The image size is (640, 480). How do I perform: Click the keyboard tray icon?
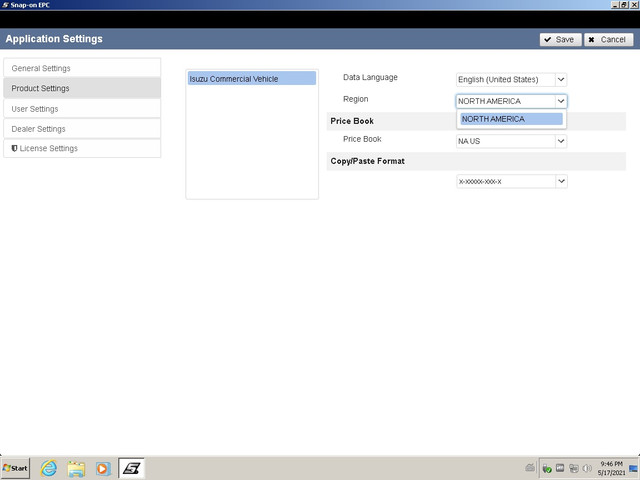click(530, 468)
